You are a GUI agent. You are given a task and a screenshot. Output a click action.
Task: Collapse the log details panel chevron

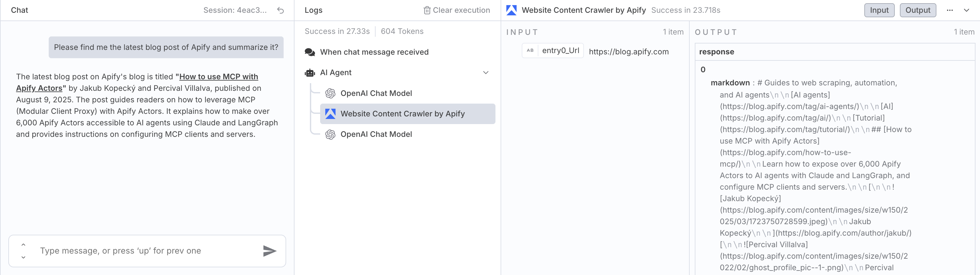point(966,10)
